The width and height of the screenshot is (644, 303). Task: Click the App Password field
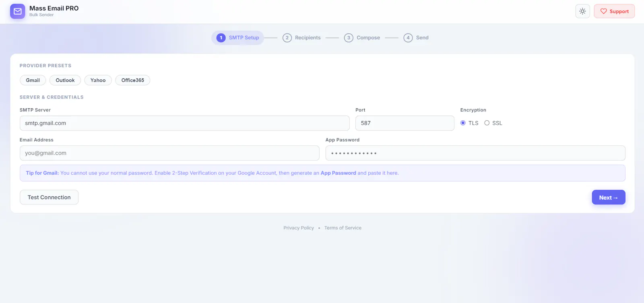click(475, 153)
